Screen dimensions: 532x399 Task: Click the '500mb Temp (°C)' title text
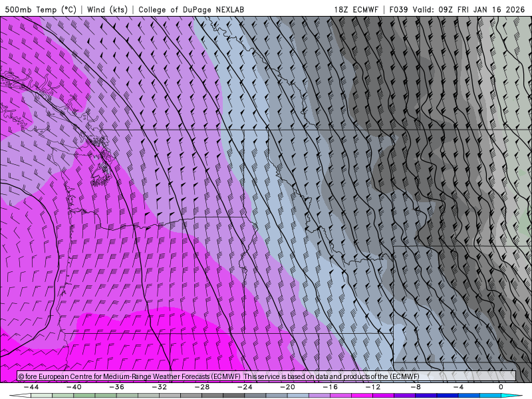tap(41, 9)
